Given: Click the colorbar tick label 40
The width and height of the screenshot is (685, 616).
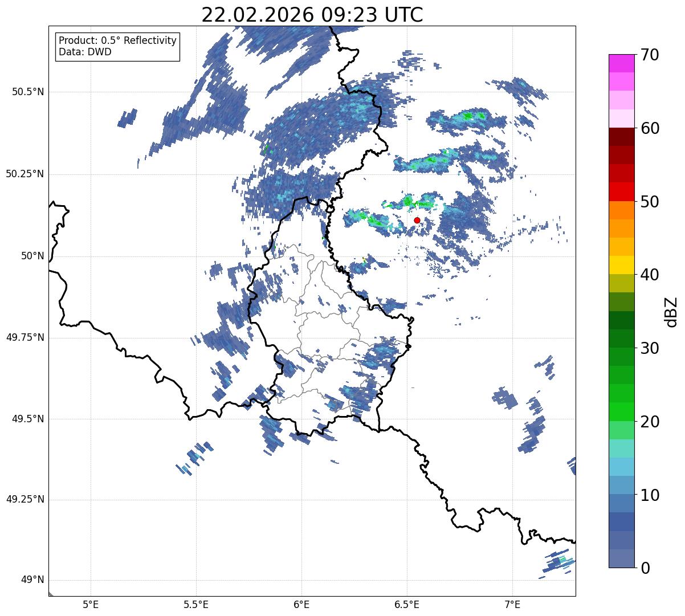Looking at the screenshot, I should point(650,275).
